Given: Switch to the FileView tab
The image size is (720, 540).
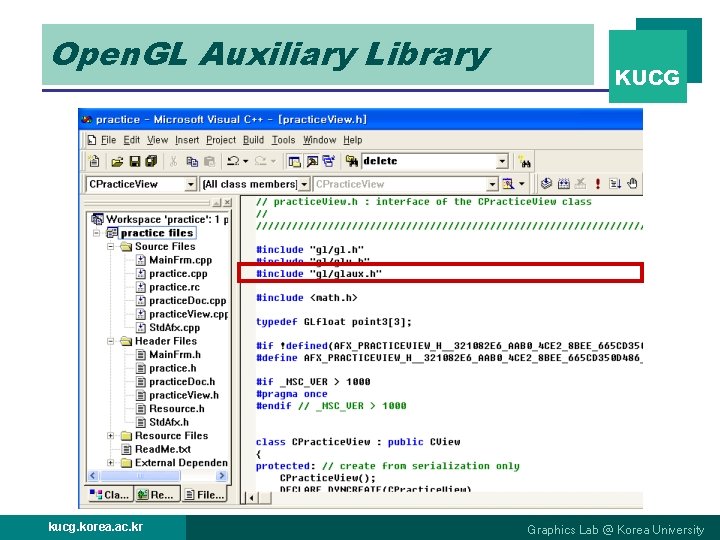Looking at the screenshot, I should pyautogui.click(x=204, y=495).
